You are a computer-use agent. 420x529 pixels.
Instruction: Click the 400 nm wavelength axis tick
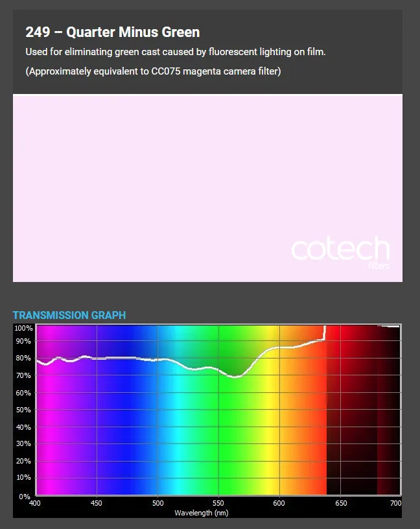[x=36, y=503]
